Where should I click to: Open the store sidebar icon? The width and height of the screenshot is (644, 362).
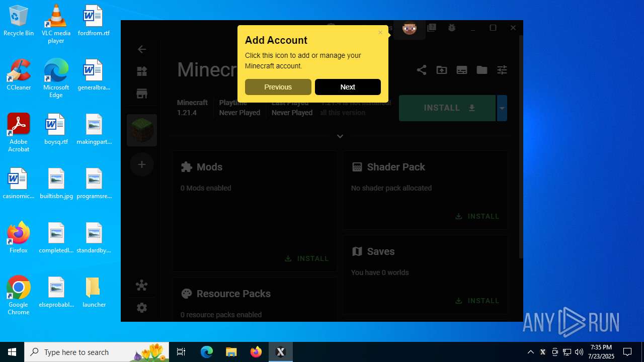click(x=142, y=94)
